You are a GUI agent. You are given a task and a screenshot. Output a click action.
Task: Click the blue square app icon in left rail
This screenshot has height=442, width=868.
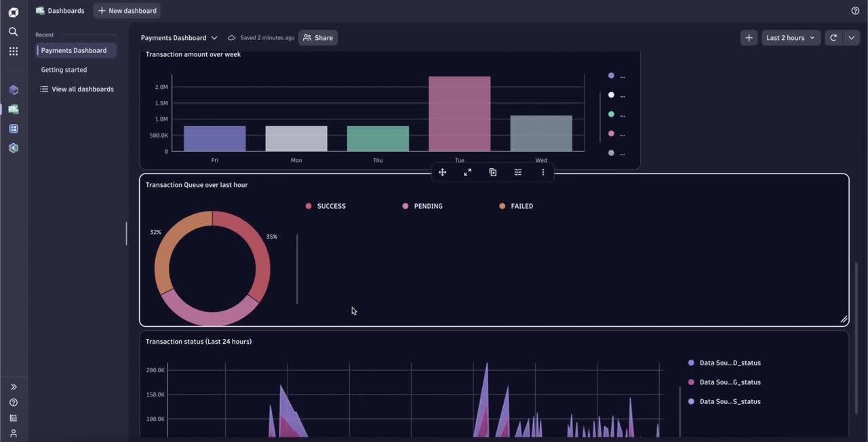point(13,128)
